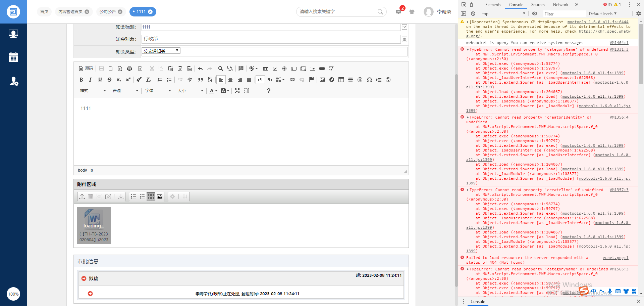Viewport: 644px width, 306px height.
Task: Toggle Italic formatting
Action: pyautogui.click(x=91, y=80)
